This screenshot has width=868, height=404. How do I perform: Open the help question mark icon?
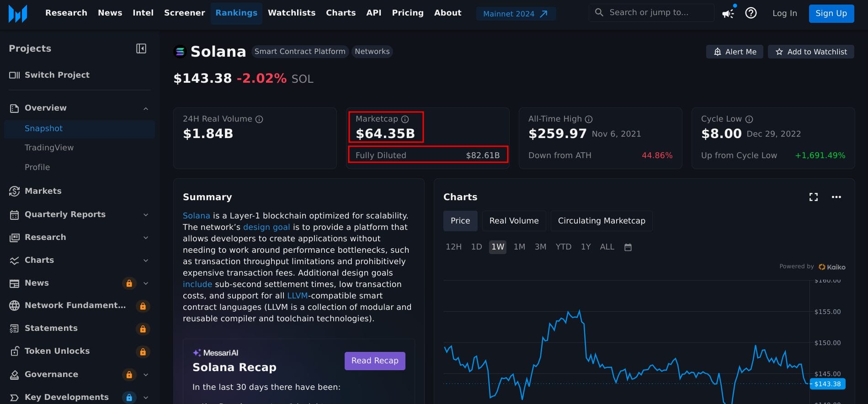751,13
